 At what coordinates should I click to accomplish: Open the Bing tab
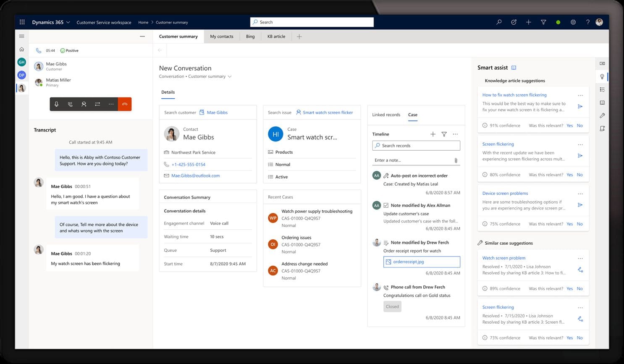click(250, 37)
